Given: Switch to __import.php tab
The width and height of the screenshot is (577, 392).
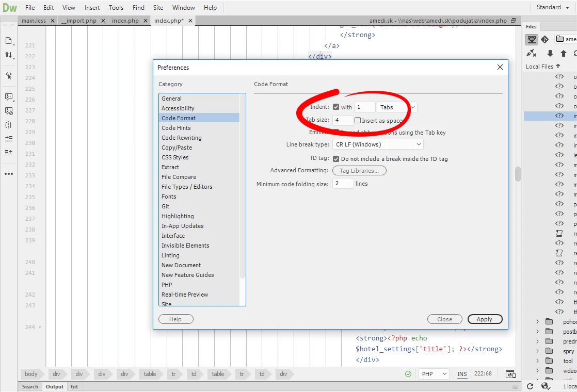Looking at the screenshot, I should coord(79,21).
